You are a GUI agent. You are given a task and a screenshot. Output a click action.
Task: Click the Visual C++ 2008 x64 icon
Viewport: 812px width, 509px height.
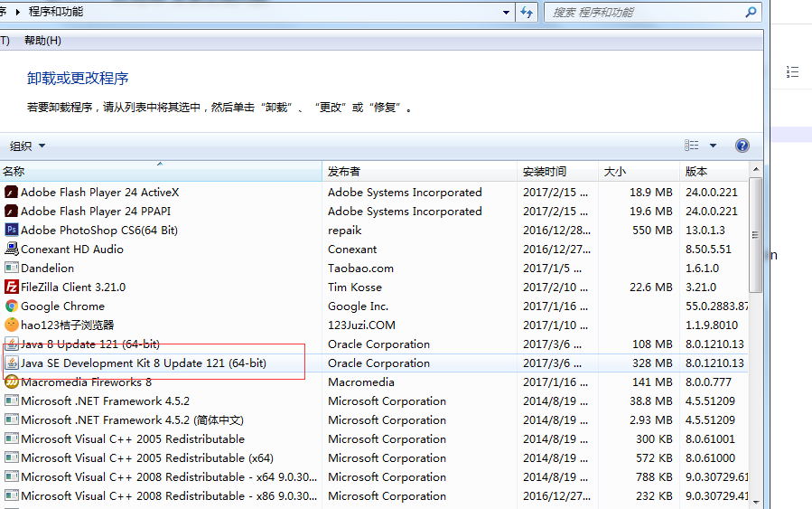coord(12,476)
